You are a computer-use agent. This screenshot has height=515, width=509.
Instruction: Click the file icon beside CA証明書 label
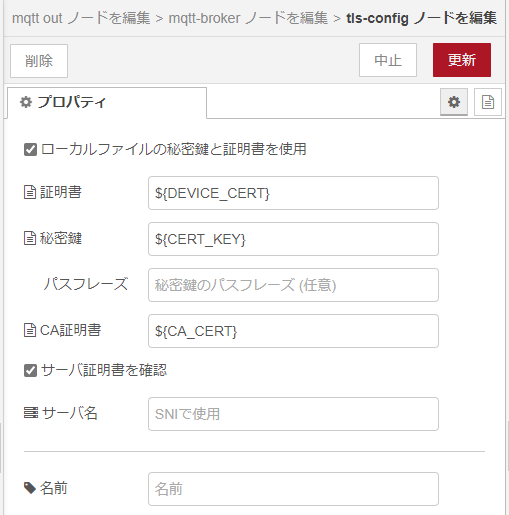point(30,330)
